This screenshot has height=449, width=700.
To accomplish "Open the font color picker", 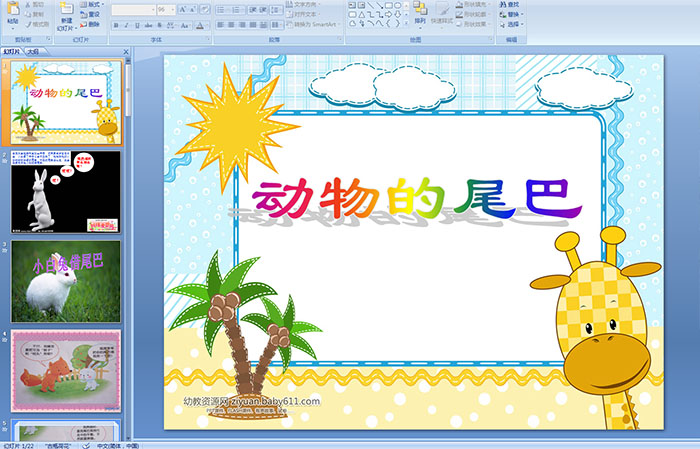I will point(203,24).
